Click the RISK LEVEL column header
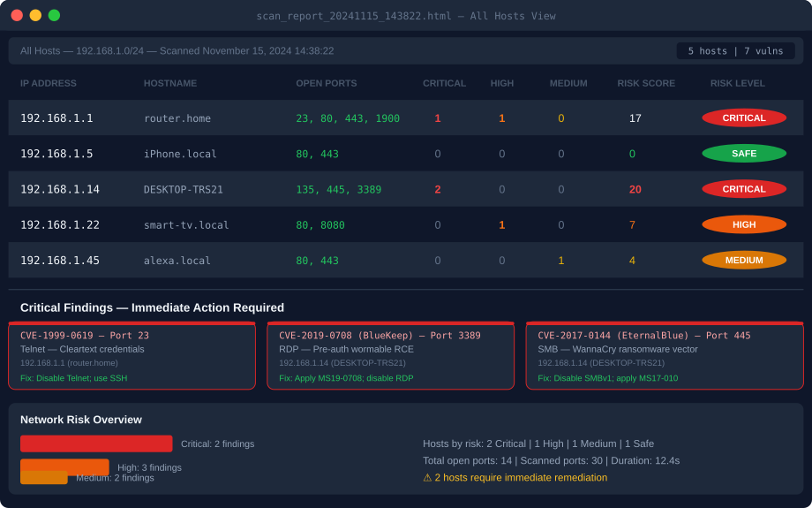 coord(738,83)
